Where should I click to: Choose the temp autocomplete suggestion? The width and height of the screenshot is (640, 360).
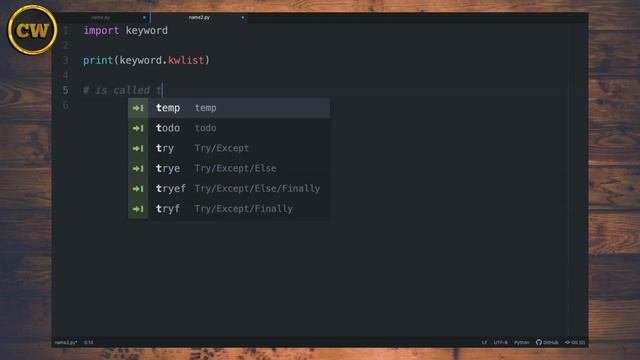[x=229, y=108]
